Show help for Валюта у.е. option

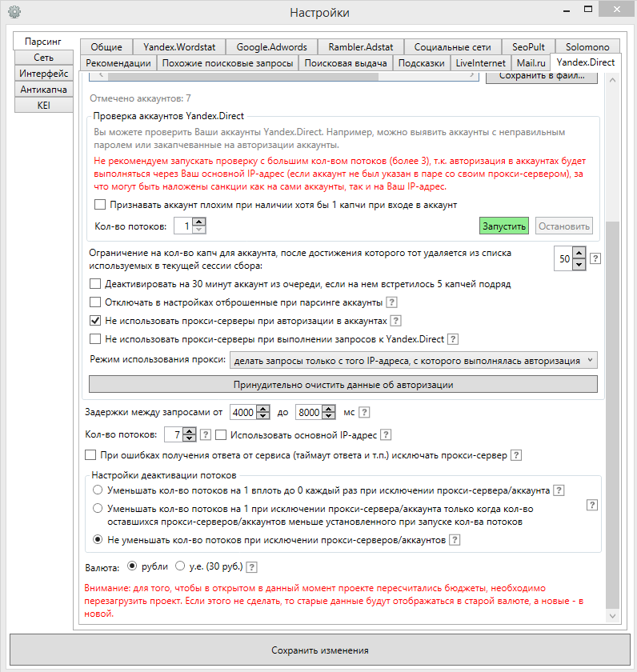[x=251, y=567]
